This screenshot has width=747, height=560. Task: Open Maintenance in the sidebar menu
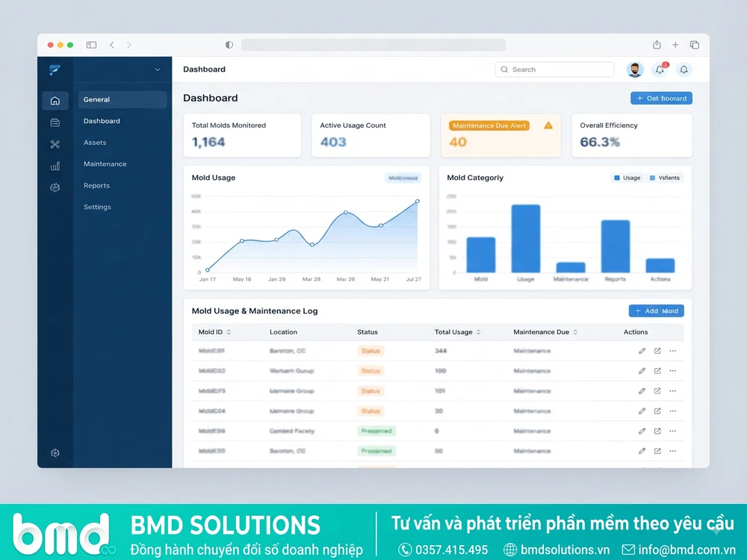(x=105, y=164)
